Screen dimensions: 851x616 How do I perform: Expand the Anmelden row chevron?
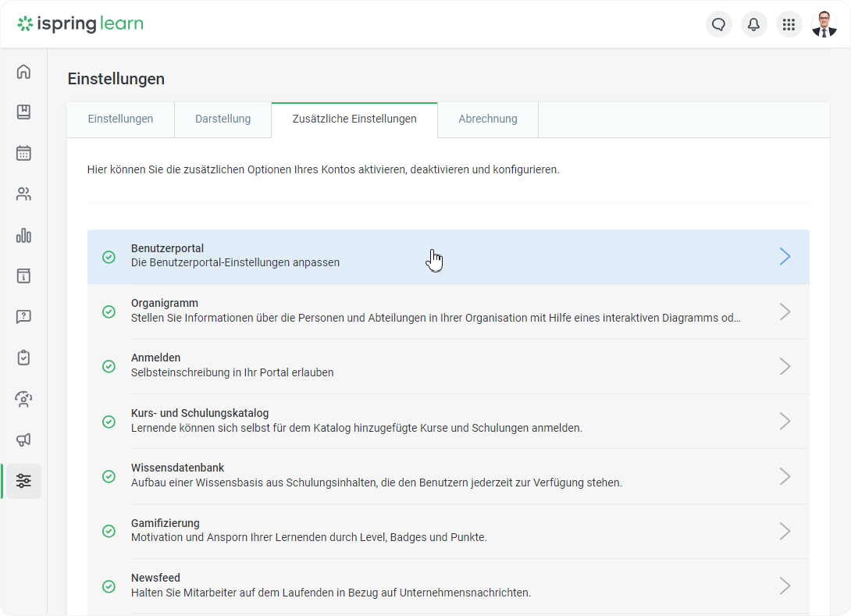(x=785, y=366)
